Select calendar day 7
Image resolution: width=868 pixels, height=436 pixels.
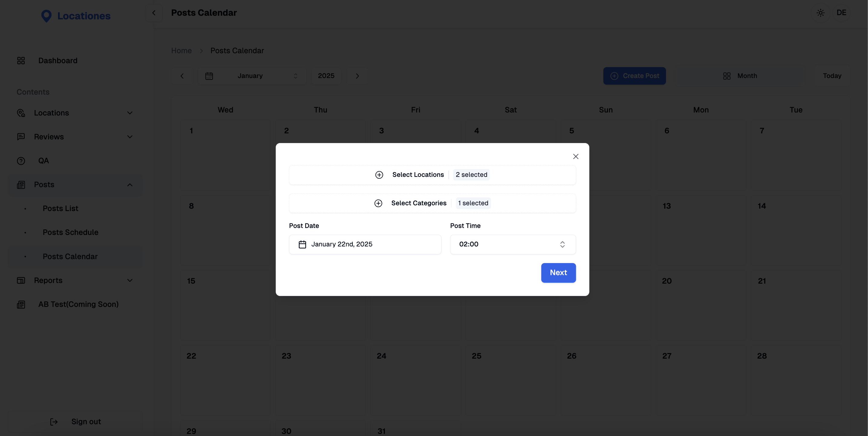point(796,155)
